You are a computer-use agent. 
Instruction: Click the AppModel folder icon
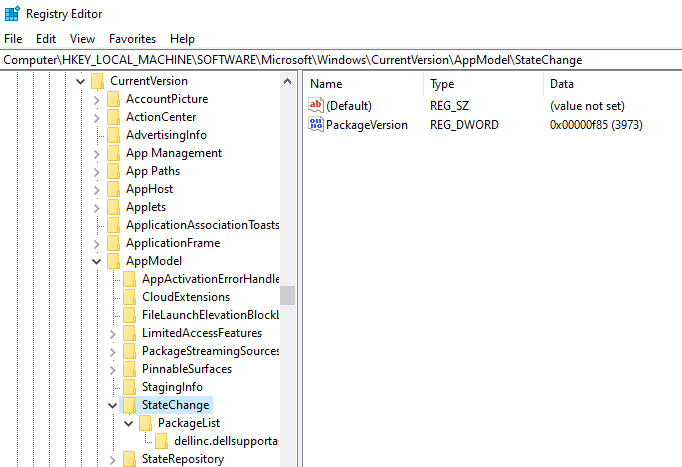(114, 261)
